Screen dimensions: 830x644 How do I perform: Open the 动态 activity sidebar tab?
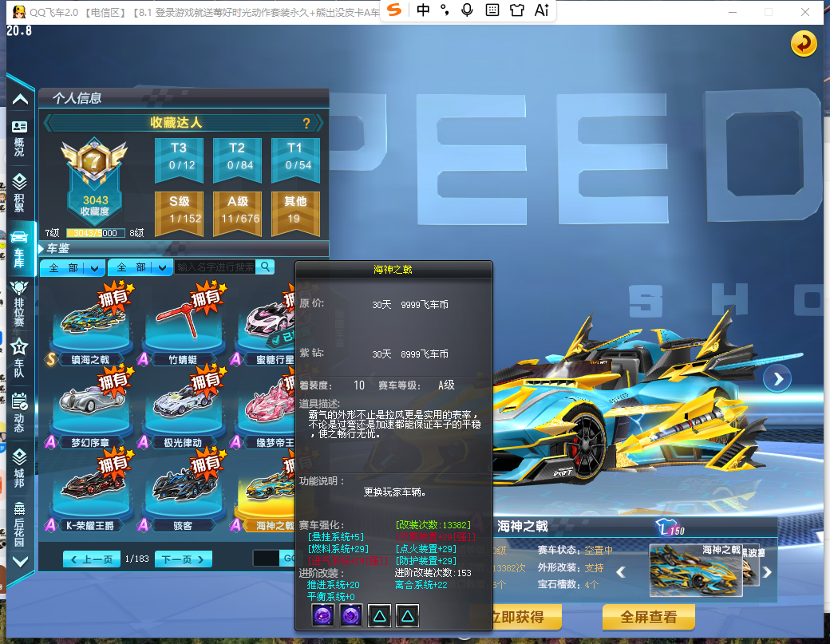(20, 413)
